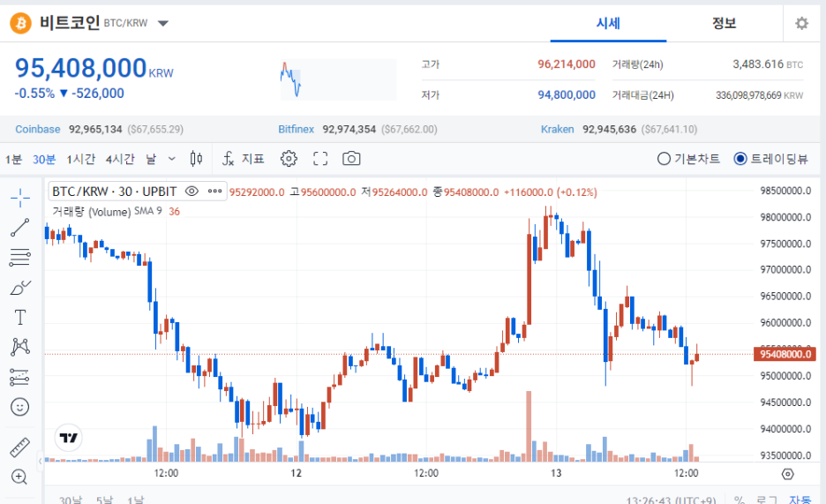Click the Bitcoin logo icon

coord(20,23)
